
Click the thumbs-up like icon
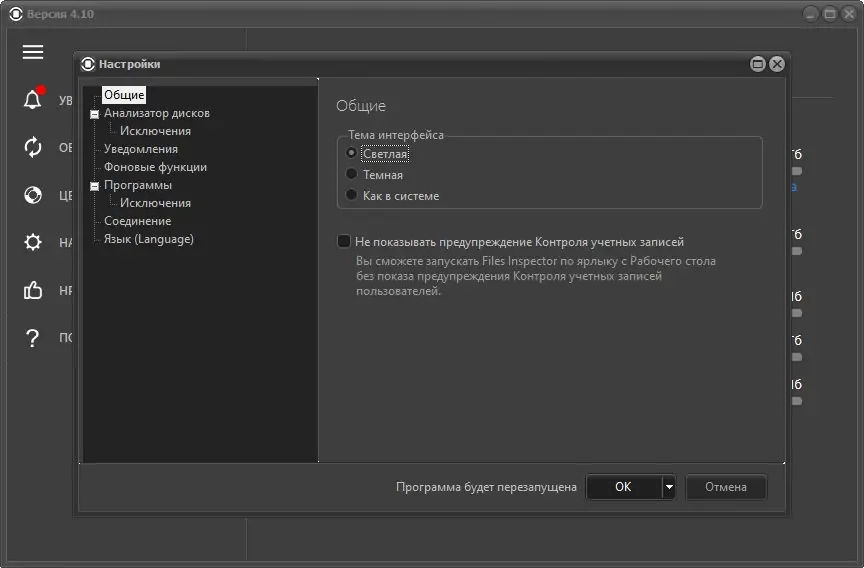(x=33, y=290)
